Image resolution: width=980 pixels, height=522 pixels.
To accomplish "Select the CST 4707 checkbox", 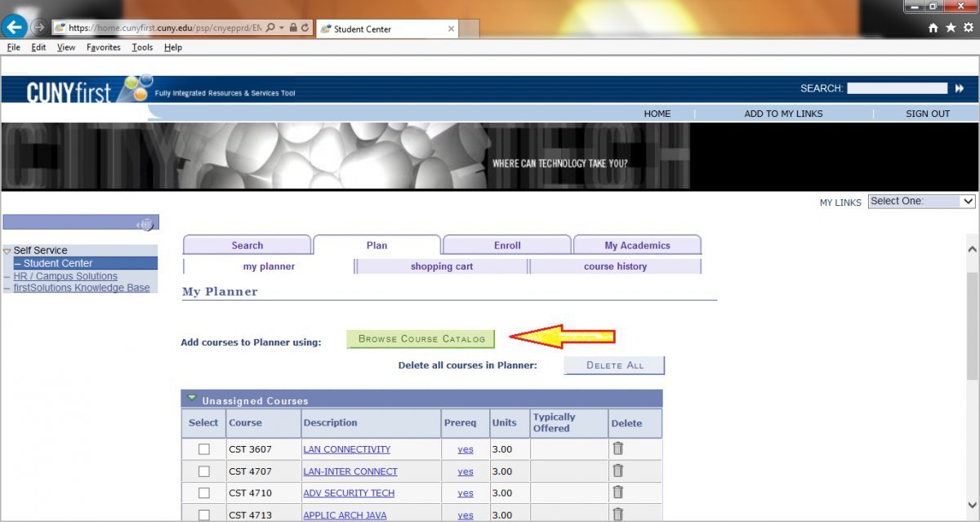I will 204,471.
